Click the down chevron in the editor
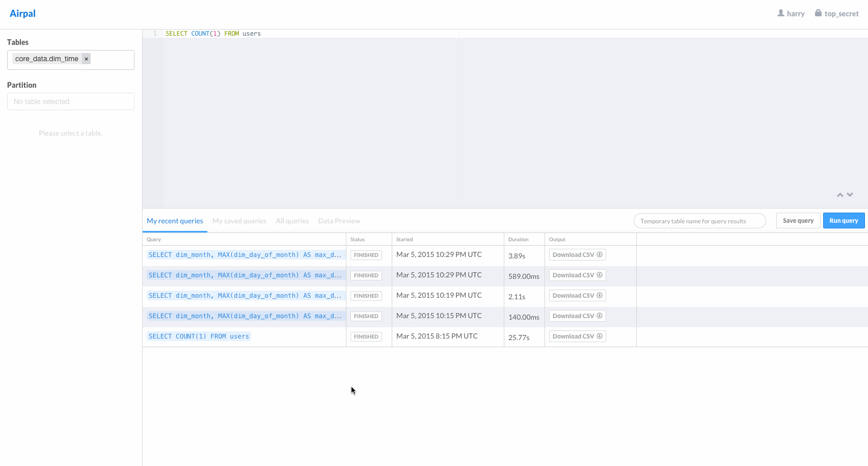This screenshot has height=466, width=868. tap(850, 195)
